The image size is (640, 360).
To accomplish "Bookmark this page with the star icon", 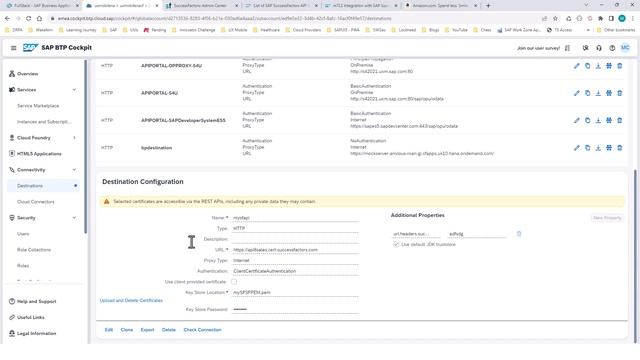I will [555, 18].
